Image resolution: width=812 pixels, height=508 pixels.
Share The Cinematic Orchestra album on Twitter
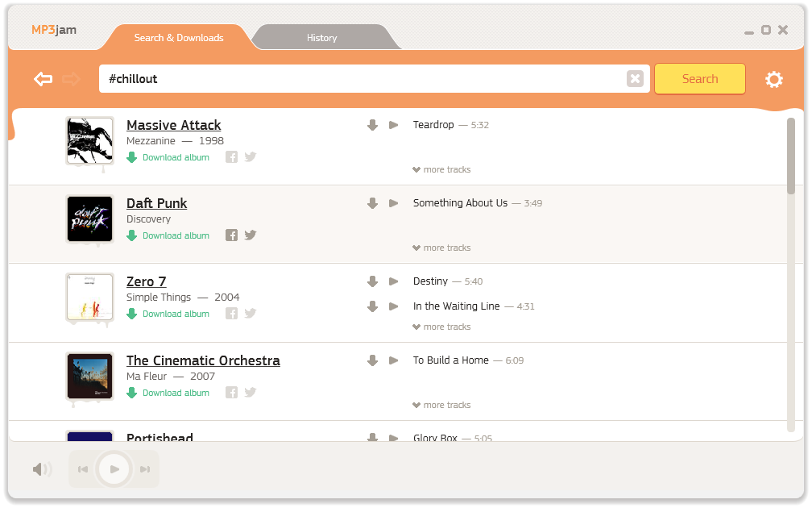[251, 392]
